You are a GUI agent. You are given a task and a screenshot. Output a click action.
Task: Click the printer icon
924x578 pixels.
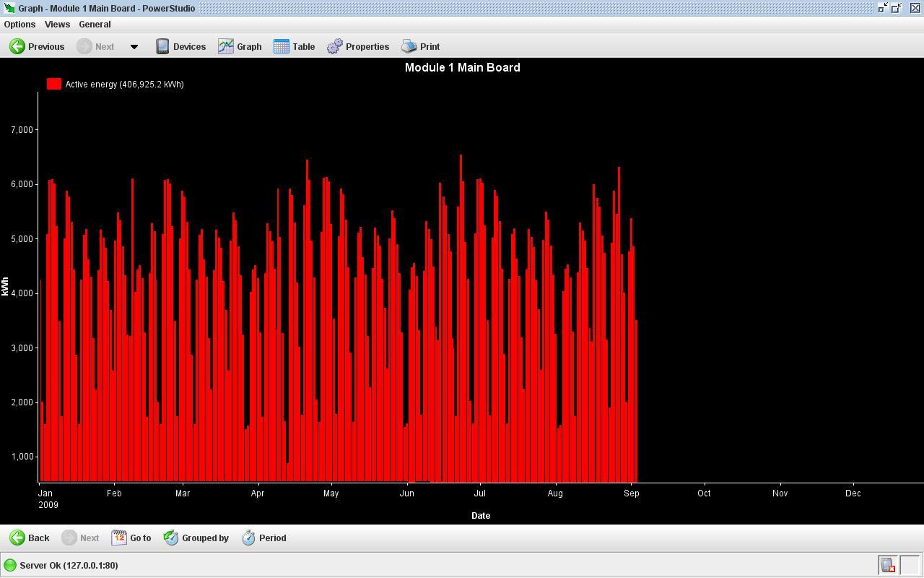point(409,46)
